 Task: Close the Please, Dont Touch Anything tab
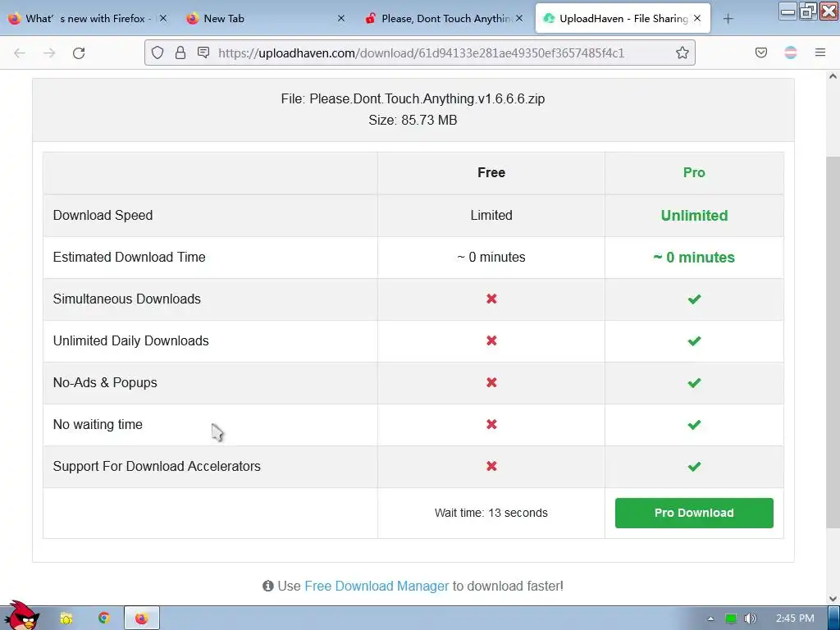pos(519,18)
